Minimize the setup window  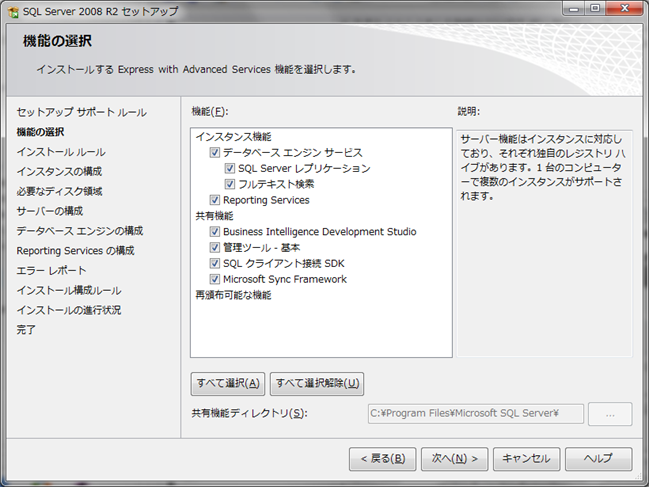pos(574,9)
